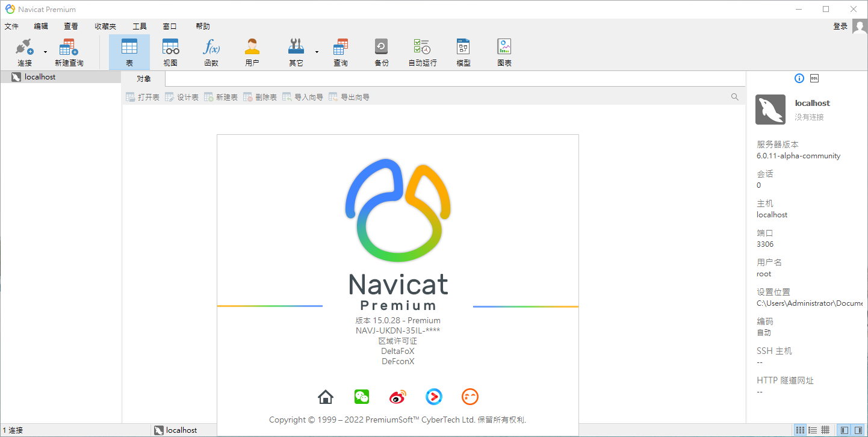The image size is (868, 437).
Task: Click the "DeltaFoX" text on the splash
Action: point(398,352)
